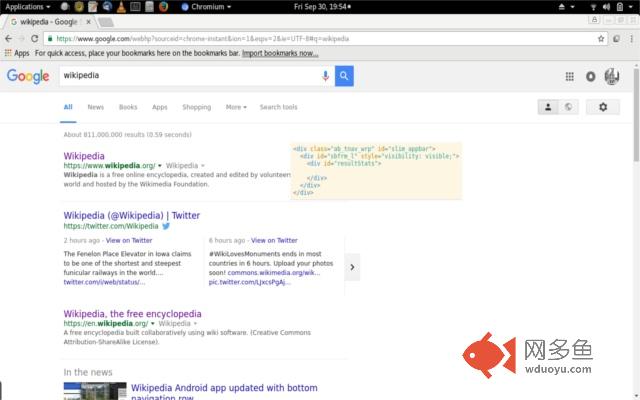Start voice search with the microphone icon
Image resolution: width=640 pixels, height=400 pixels.
[325, 76]
